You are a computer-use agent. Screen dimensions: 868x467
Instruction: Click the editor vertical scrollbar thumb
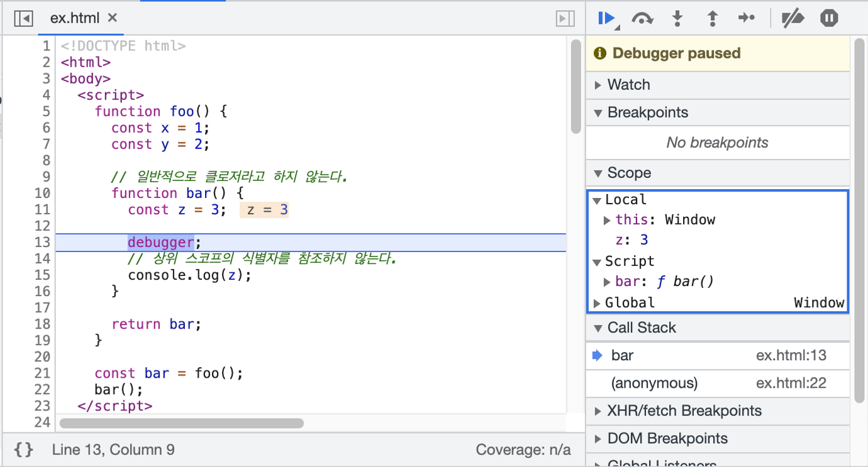pos(576,86)
